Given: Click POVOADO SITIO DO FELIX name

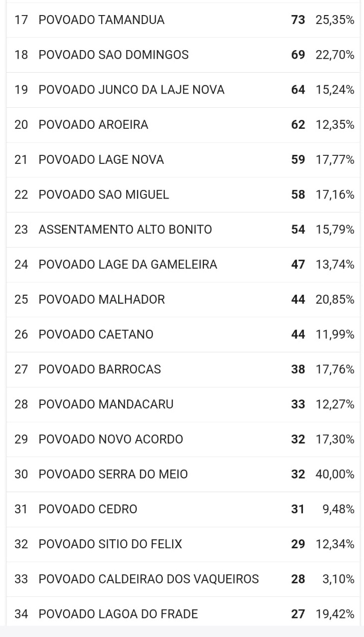Looking at the screenshot, I should [110, 544].
